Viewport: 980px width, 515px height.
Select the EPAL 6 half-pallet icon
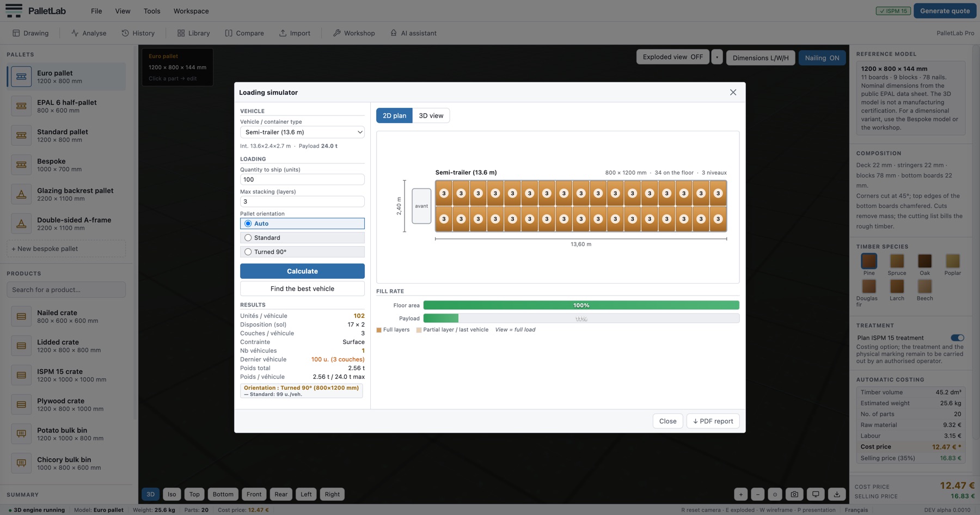click(x=21, y=106)
